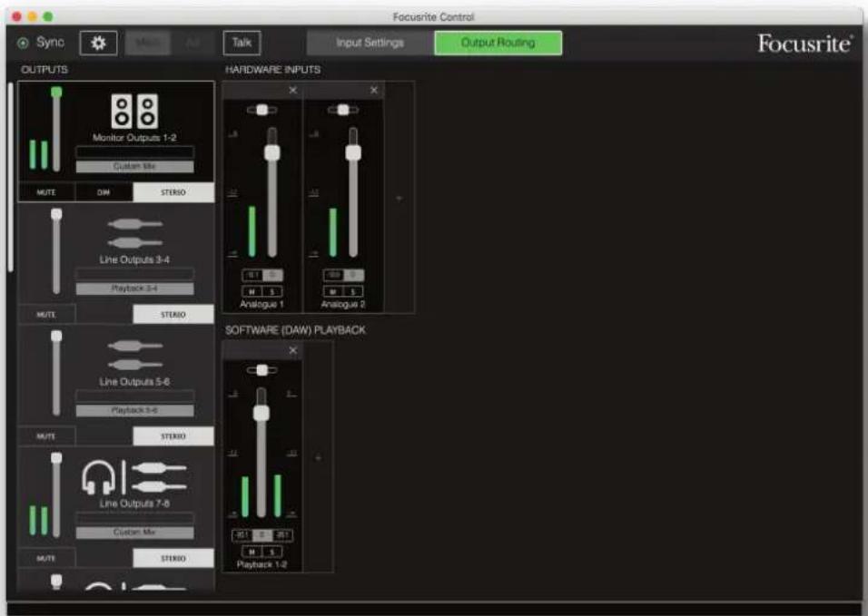Solo the Analogue 1 channel with S
This screenshot has height=616, width=868.
tap(272, 291)
